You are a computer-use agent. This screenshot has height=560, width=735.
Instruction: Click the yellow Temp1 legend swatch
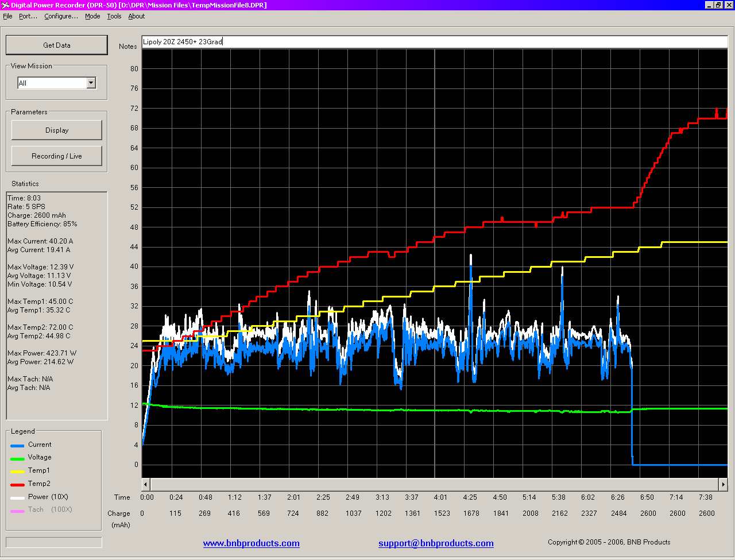tap(17, 472)
